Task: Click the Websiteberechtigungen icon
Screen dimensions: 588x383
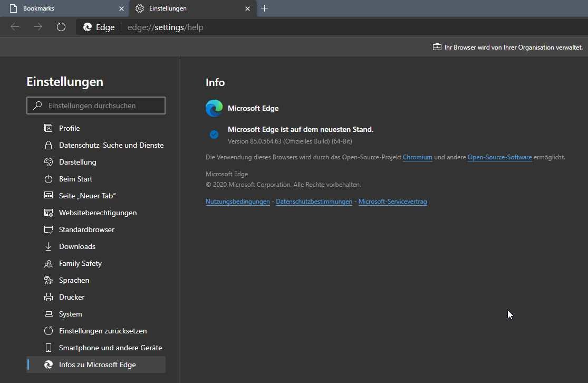Action: (49, 213)
